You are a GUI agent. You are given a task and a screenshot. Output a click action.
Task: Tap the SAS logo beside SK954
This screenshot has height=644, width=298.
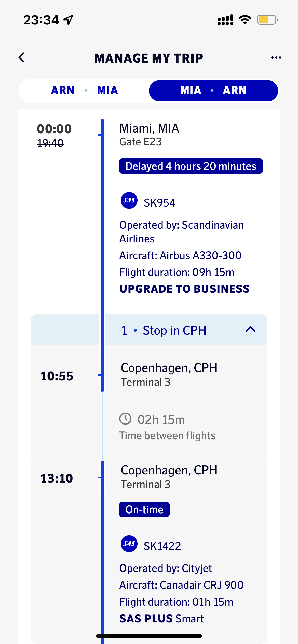tap(129, 200)
